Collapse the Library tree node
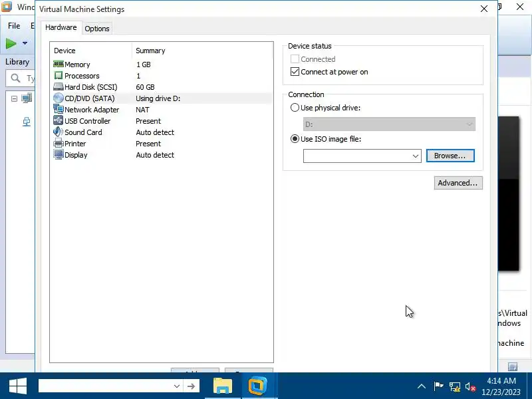Screen dimensions: 532x399 (14, 98)
